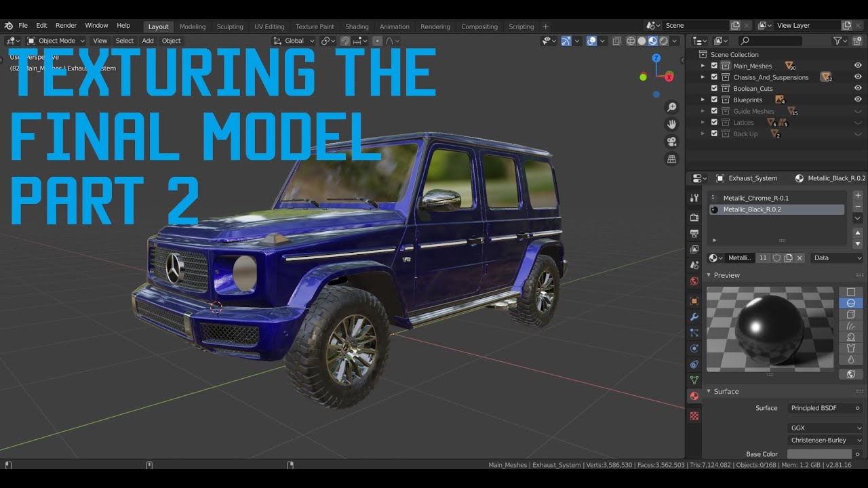The image size is (868, 488).
Task: Remove the material slot with the minus button
Action: (x=857, y=207)
